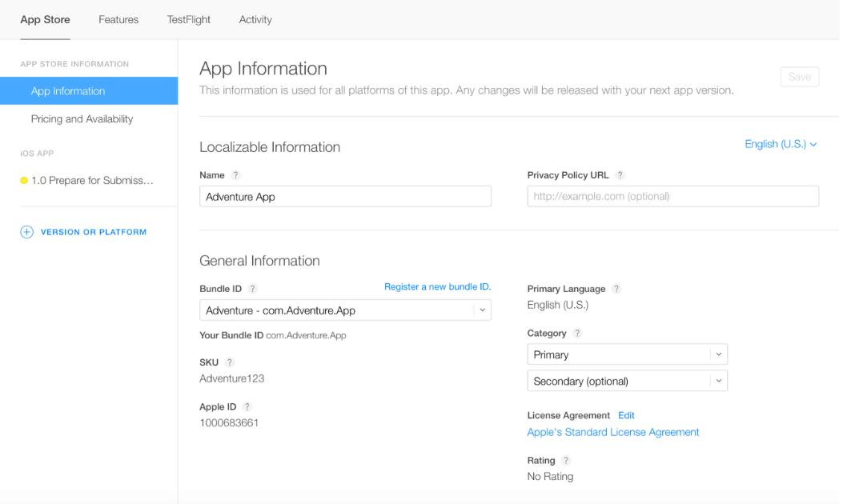The height and width of the screenshot is (504, 843).
Task: Open the Activity tab
Action: point(255,19)
